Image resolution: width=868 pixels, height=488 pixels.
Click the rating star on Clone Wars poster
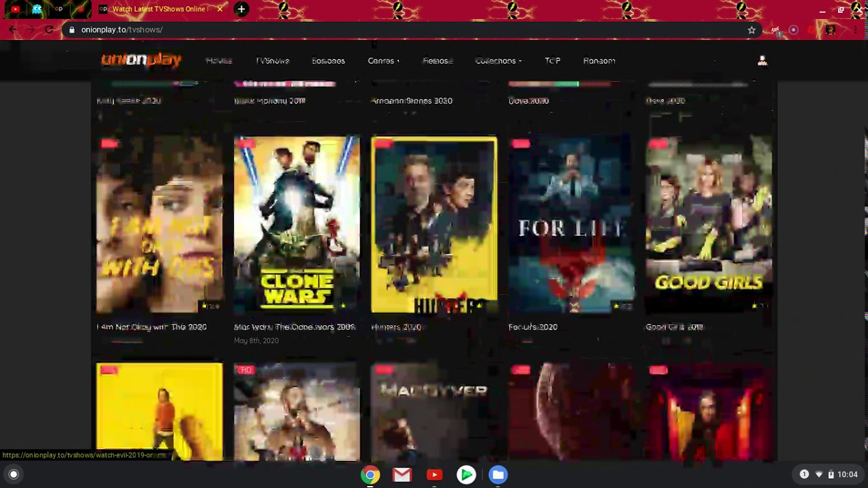344,306
